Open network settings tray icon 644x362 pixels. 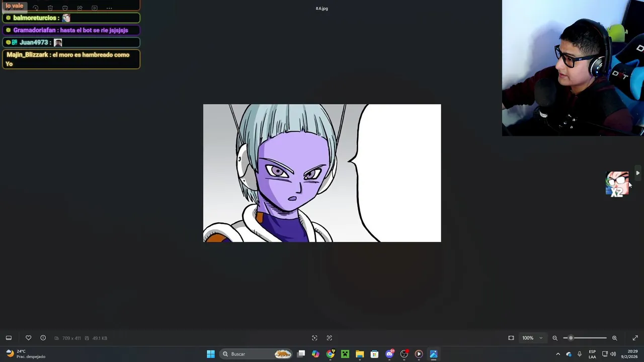tap(605, 354)
